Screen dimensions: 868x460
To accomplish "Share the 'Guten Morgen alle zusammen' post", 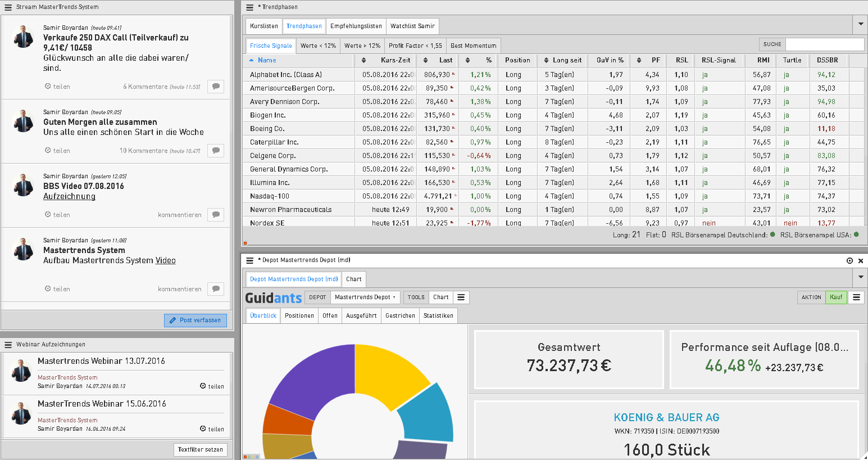I will pos(57,150).
